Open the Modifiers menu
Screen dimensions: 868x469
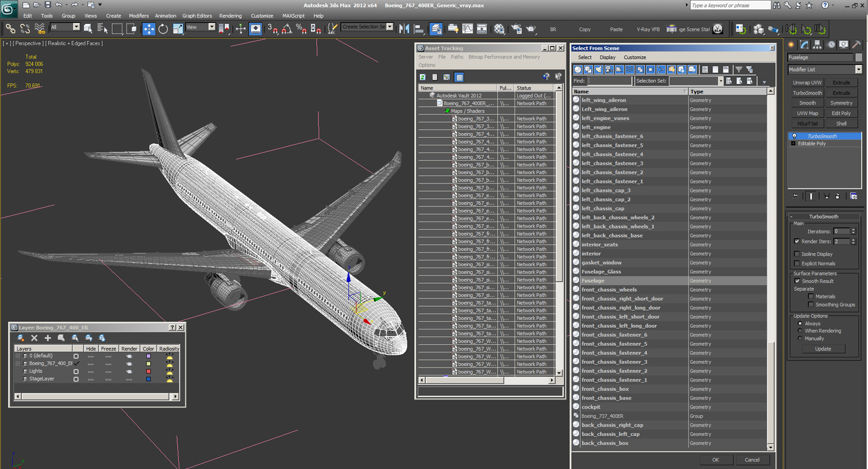(x=139, y=16)
